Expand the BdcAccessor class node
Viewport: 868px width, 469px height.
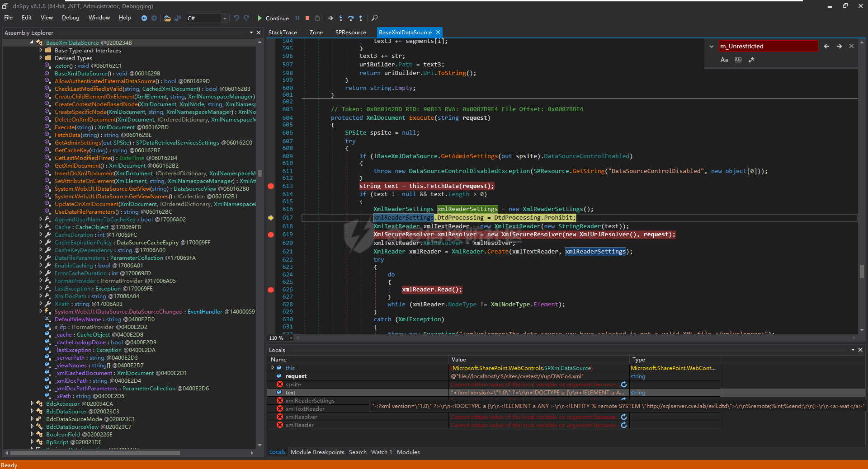click(x=32, y=403)
